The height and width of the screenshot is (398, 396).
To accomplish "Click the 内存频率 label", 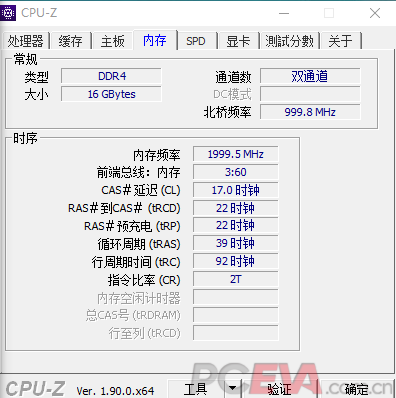I will [x=157, y=155].
